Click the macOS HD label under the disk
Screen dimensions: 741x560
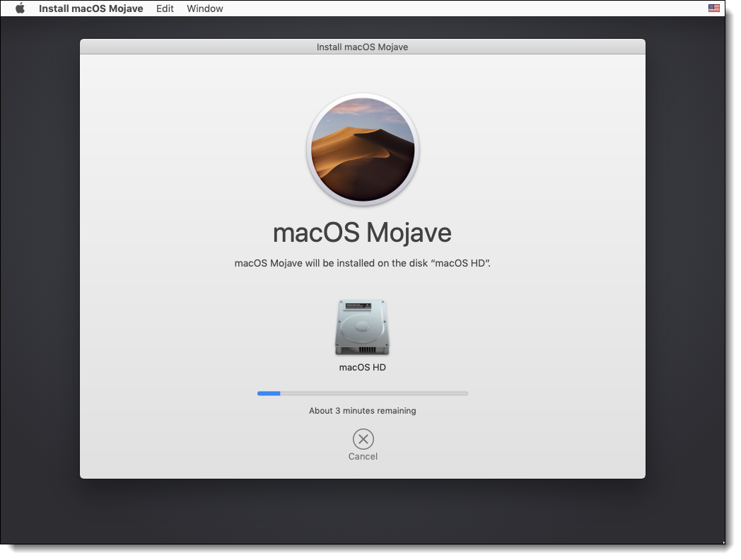pyautogui.click(x=362, y=368)
